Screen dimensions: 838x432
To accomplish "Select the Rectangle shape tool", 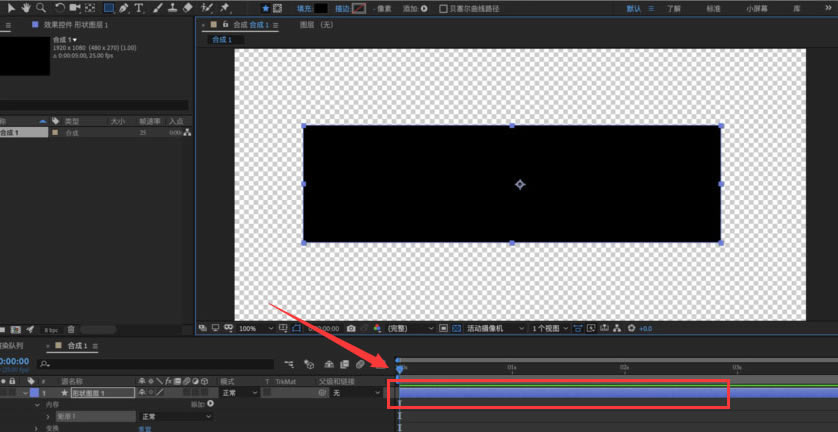I will [x=109, y=8].
